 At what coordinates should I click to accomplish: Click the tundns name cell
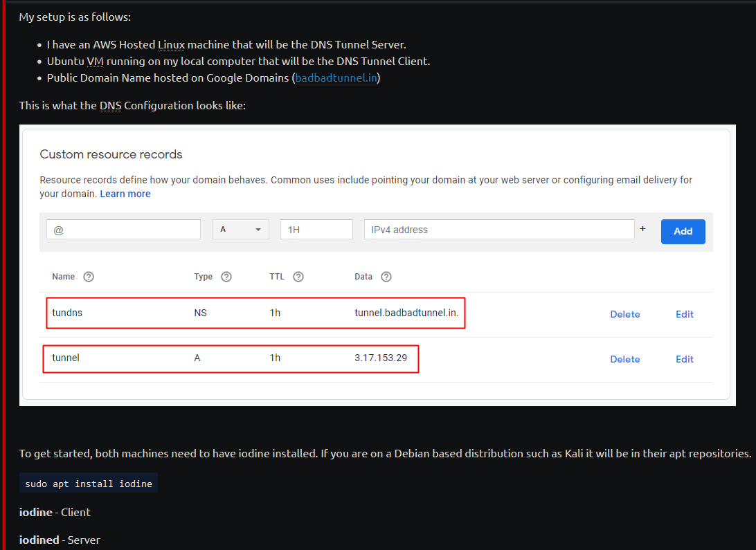click(x=67, y=313)
